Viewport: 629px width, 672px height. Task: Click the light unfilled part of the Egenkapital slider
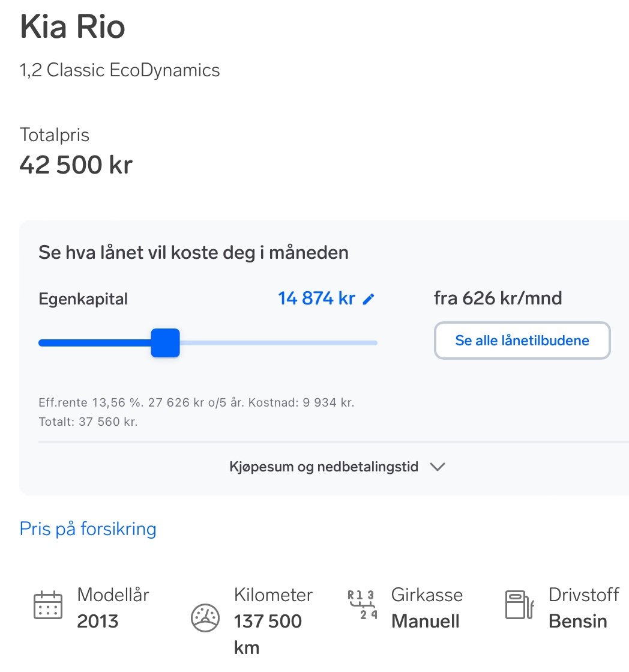point(278,343)
